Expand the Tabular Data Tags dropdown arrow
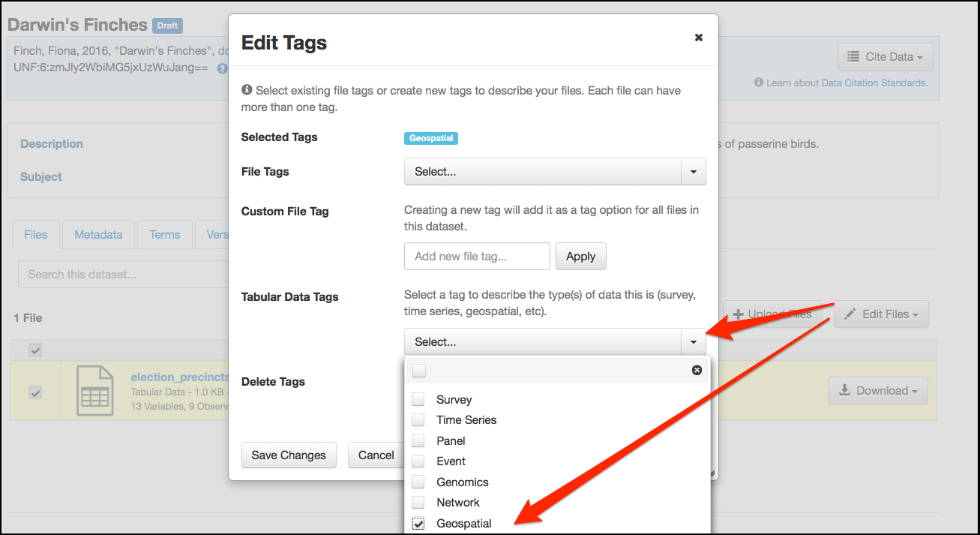 pos(693,342)
